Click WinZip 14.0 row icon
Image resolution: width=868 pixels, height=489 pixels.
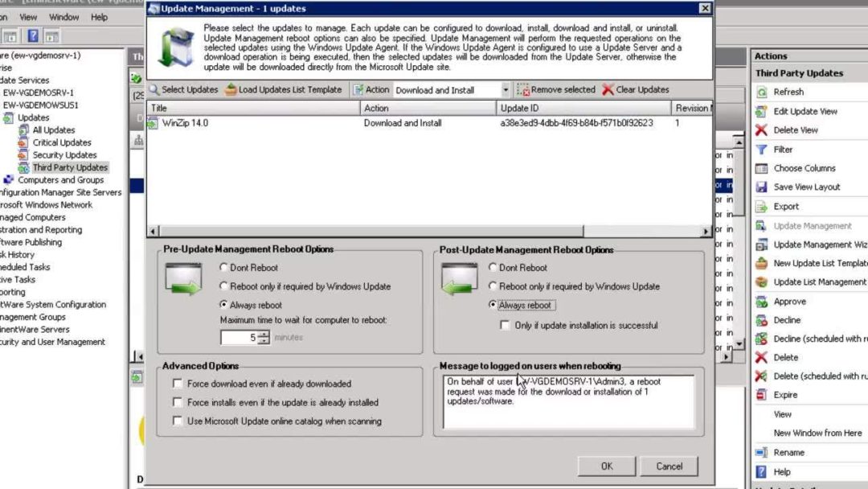(153, 124)
